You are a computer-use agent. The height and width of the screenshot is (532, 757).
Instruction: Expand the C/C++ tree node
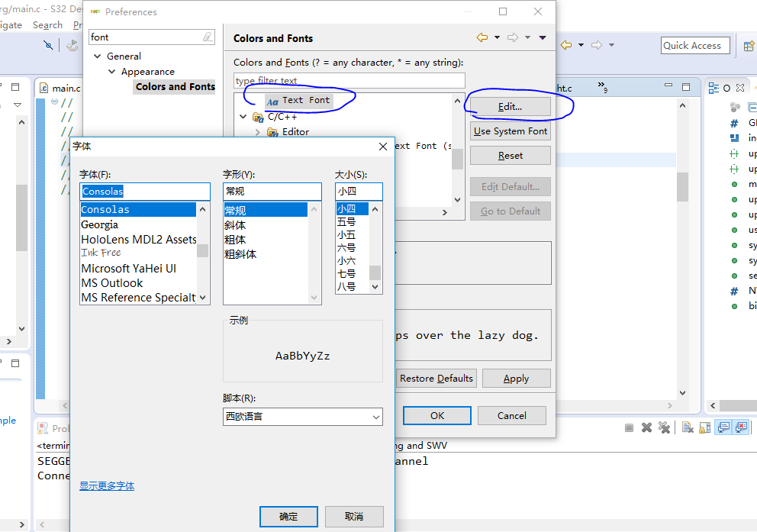244,118
